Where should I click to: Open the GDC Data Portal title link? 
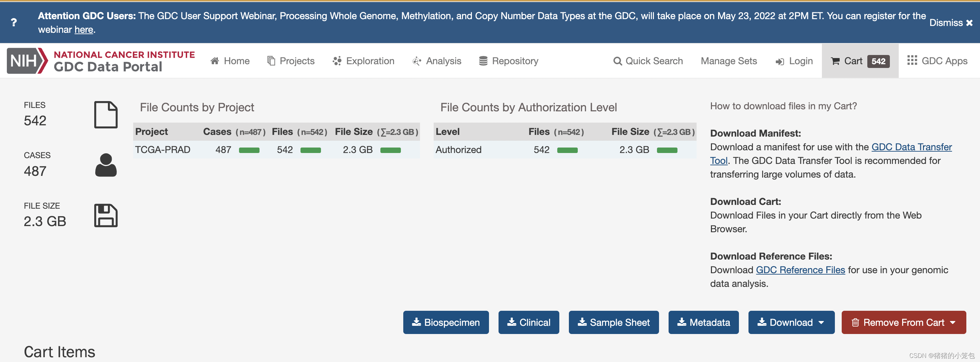(x=108, y=67)
